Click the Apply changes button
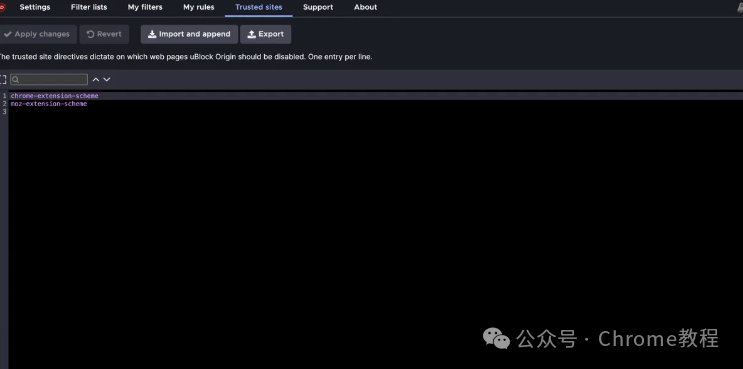The width and height of the screenshot is (743, 369). pyautogui.click(x=37, y=34)
